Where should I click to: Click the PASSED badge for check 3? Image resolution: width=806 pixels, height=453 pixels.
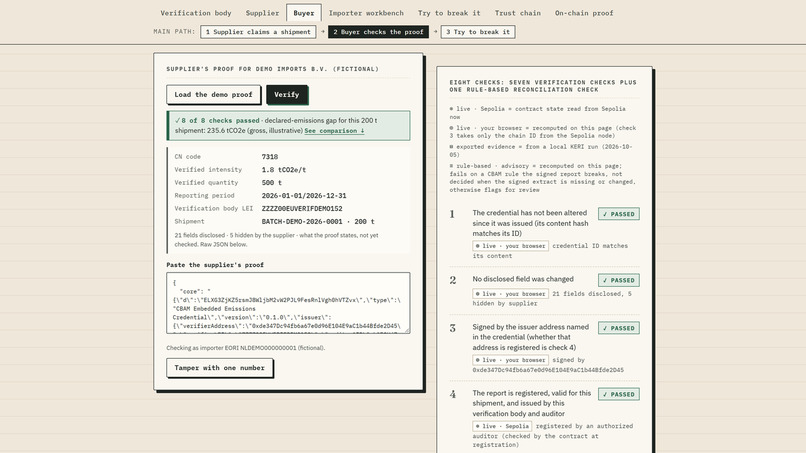[x=619, y=328]
